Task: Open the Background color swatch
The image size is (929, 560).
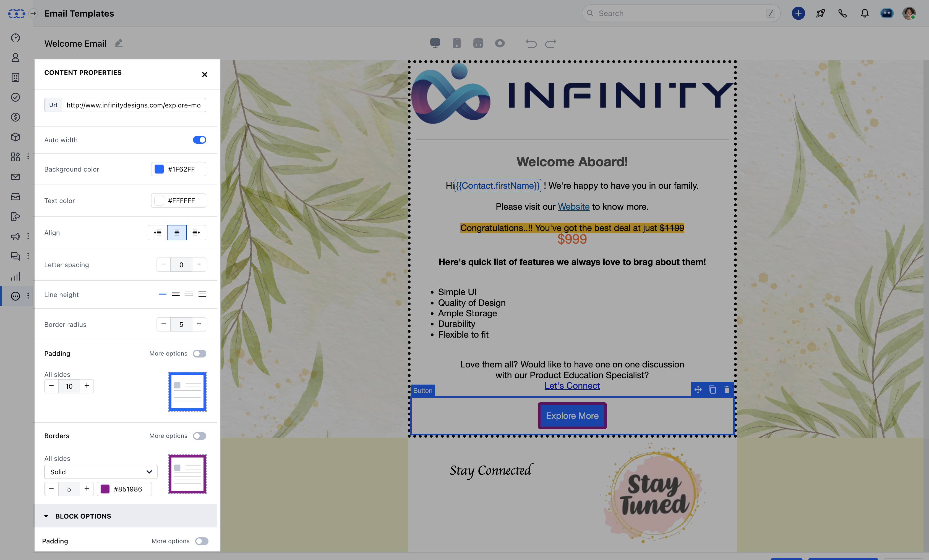Action: [160, 169]
